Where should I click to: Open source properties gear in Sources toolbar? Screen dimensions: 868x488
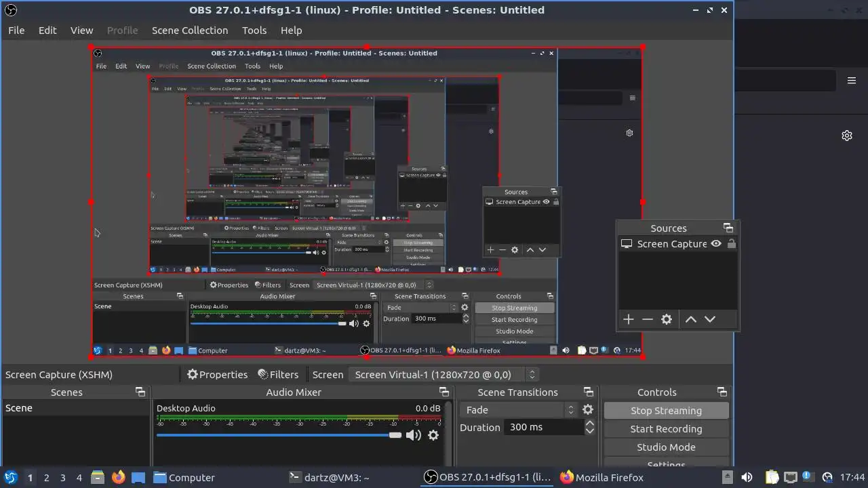(x=667, y=319)
